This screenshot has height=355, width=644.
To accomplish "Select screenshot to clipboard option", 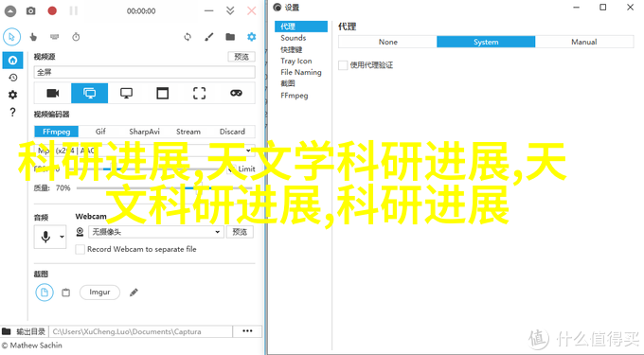I will coord(65,293).
